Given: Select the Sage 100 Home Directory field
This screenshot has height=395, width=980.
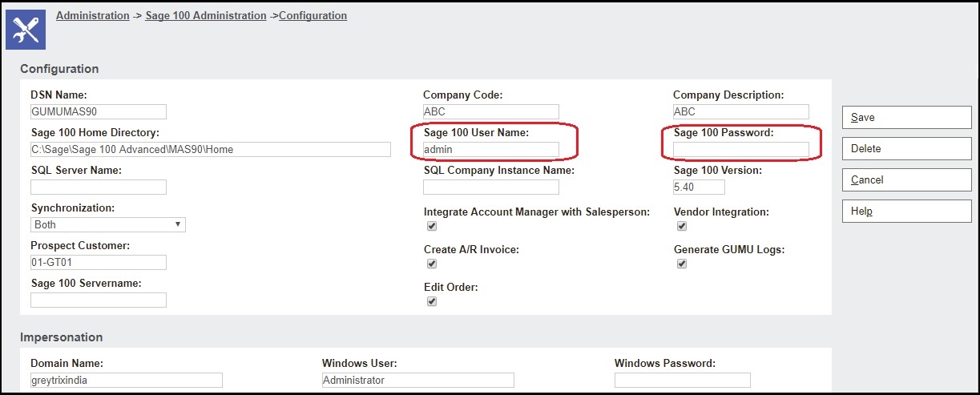Looking at the screenshot, I should [x=210, y=149].
